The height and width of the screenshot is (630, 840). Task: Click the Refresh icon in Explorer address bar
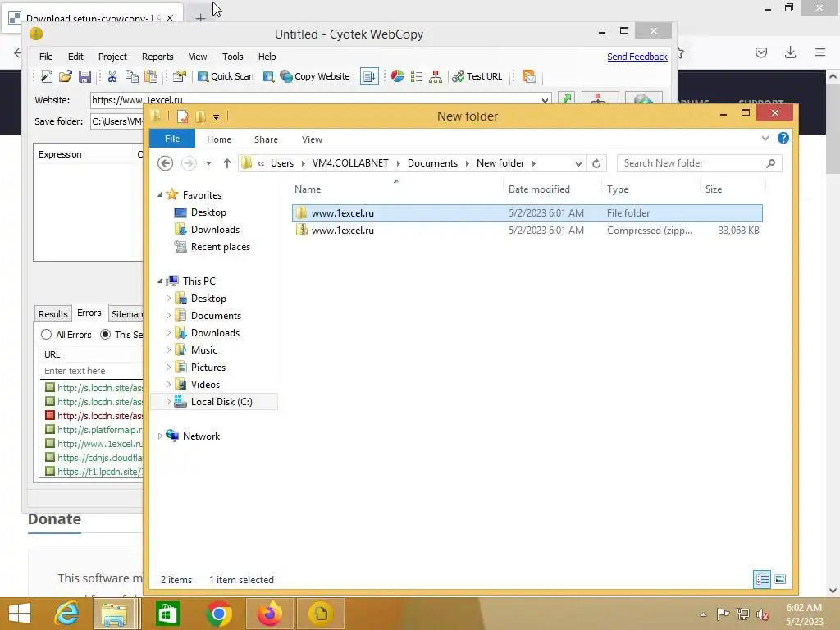click(x=596, y=163)
